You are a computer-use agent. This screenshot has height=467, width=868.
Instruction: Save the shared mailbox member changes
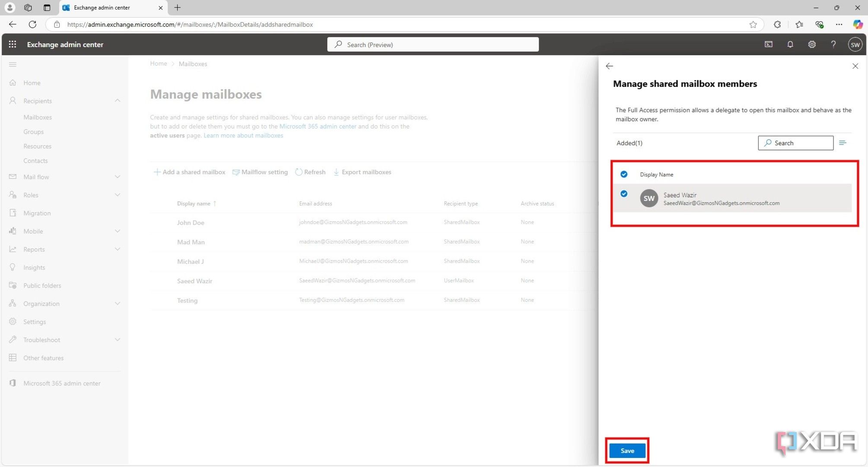click(x=628, y=450)
